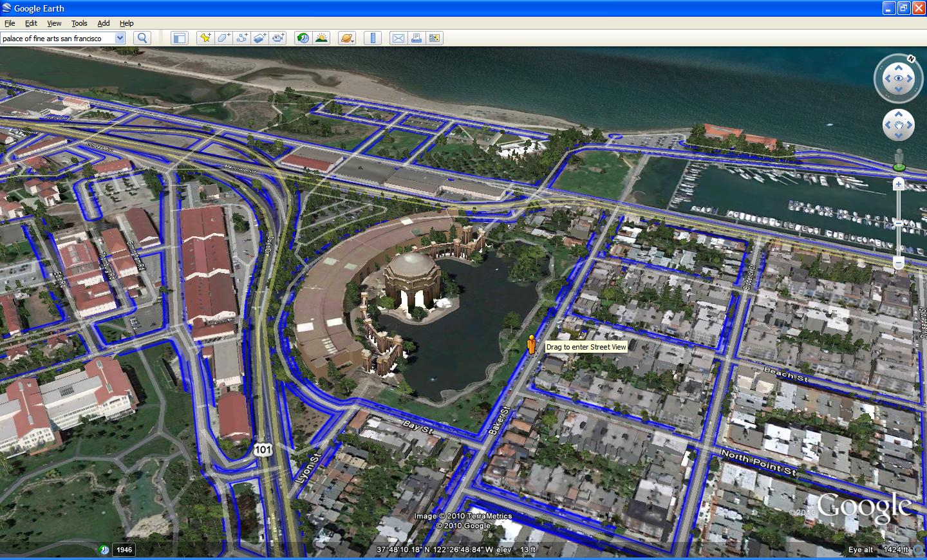Image resolution: width=927 pixels, height=560 pixels.
Task: Select the Add Polygon tool
Action: pyautogui.click(x=223, y=37)
